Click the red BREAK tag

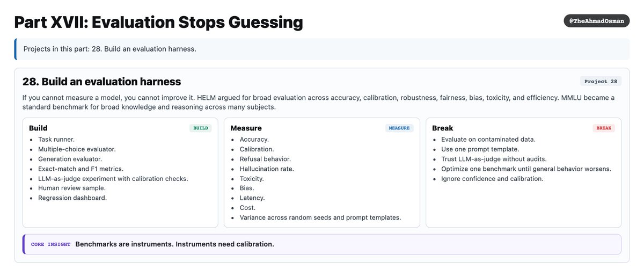coord(604,128)
